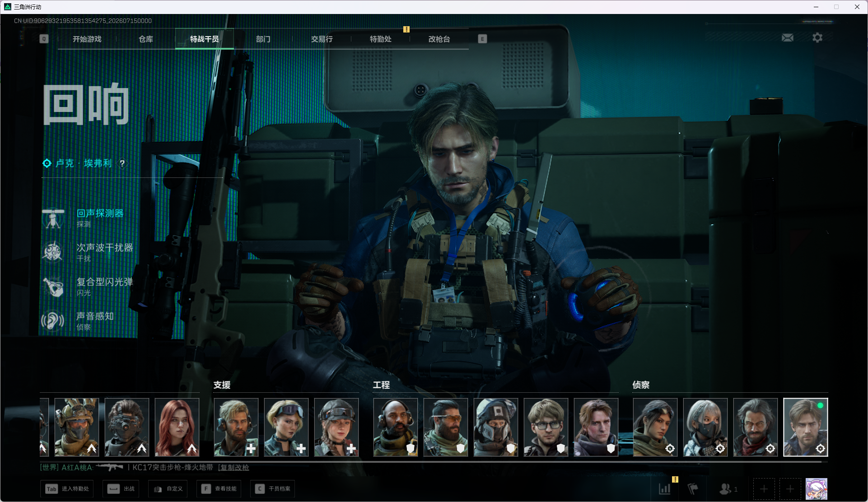Select the masked silver-haired recon operator portrait

click(x=705, y=427)
